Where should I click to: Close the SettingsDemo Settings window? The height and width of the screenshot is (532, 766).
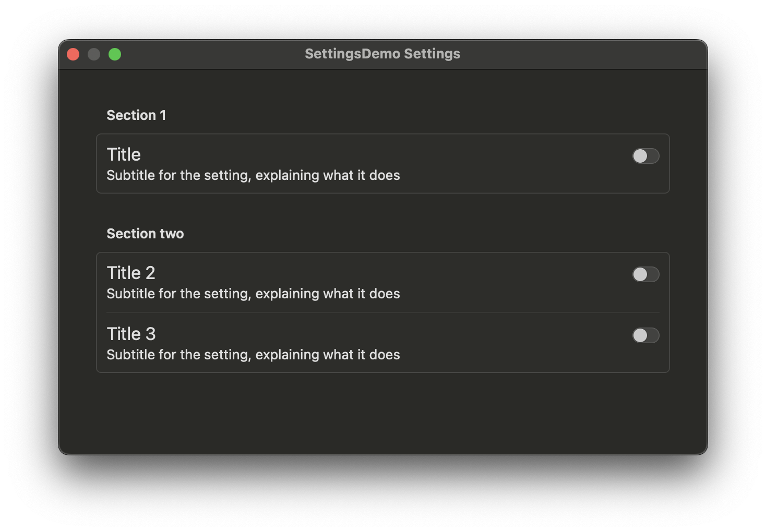coord(73,54)
